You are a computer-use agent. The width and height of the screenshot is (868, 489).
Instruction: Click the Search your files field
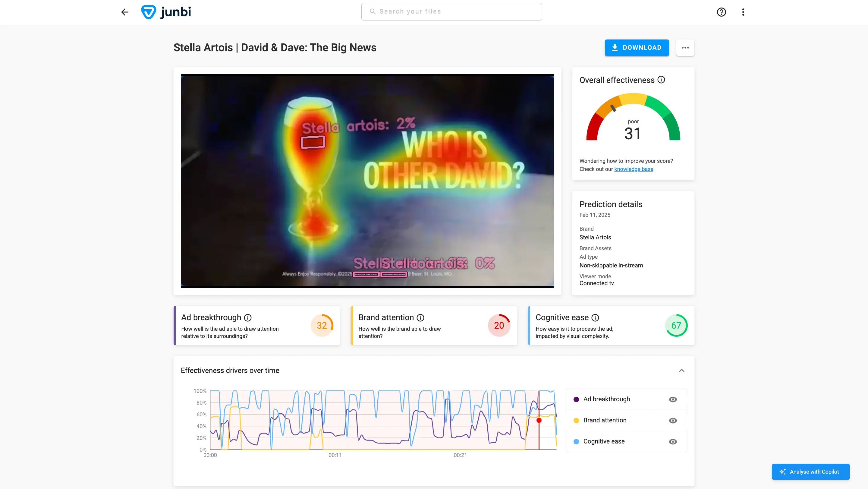point(451,12)
